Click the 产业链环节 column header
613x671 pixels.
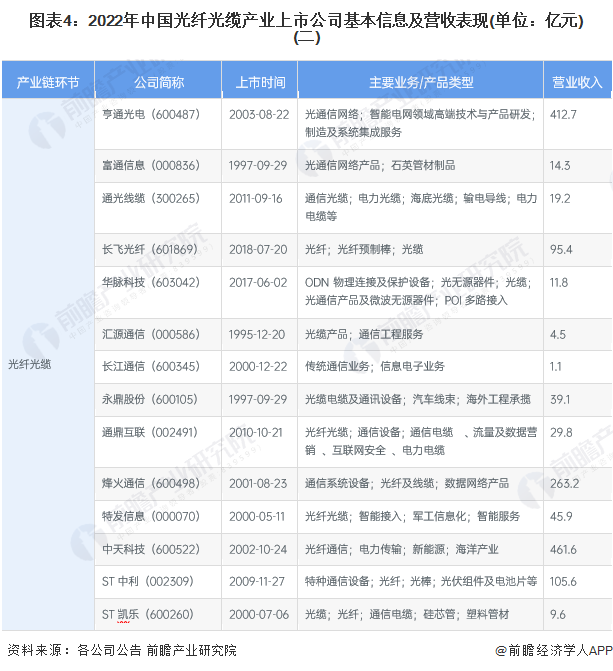pyautogui.click(x=48, y=82)
